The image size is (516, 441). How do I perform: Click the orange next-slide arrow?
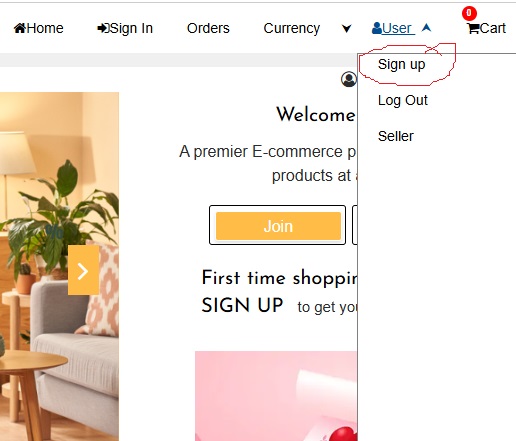pos(83,270)
